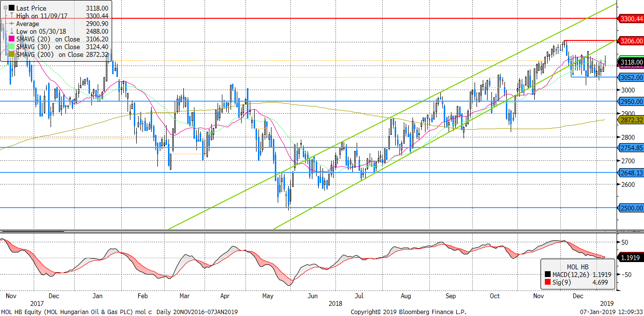The width and height of the screenshot is (644, 316).
Task: Click the blue 2950.00 price tag
Action: [x=631, y=101]
